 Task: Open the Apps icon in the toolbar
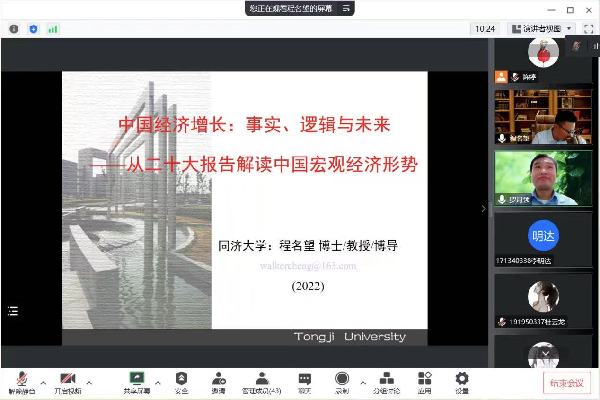coord(424,380)
